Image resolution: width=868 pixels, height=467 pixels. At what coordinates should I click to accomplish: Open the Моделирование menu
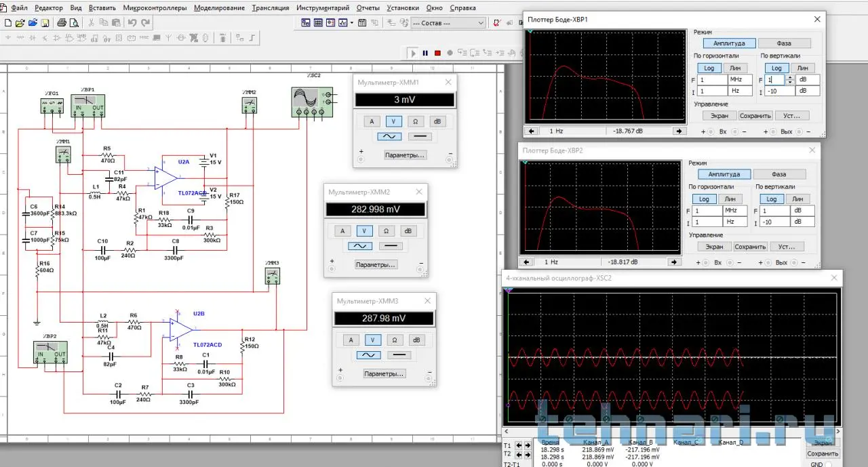coord(219,8)
